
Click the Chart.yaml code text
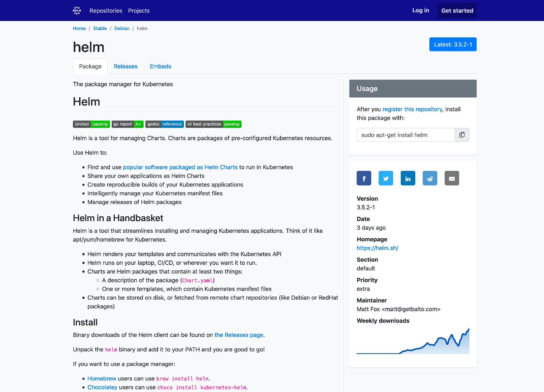click(198, 280)
